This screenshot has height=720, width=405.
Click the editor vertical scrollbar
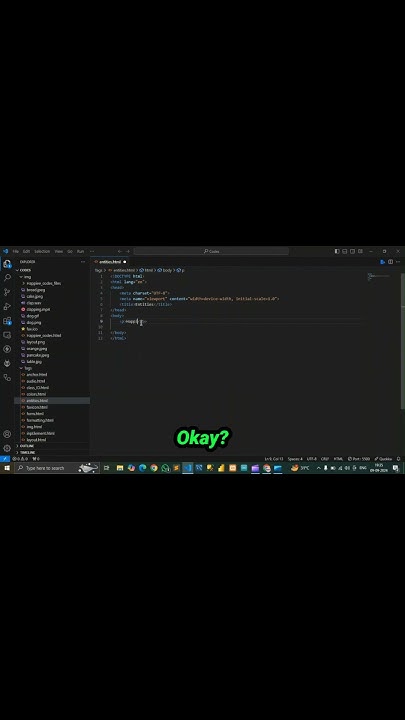click(x=403, y=341)
